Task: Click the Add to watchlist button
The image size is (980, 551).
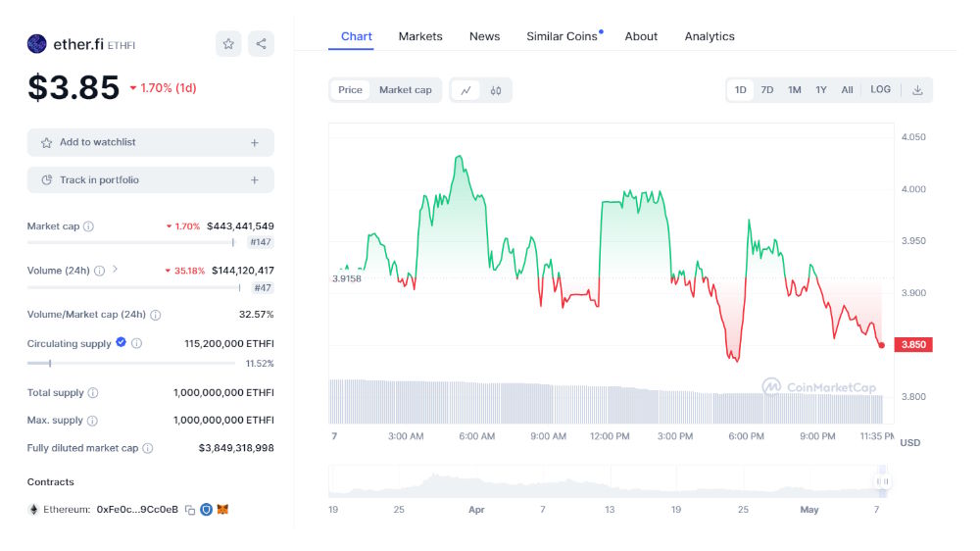Action: pyautogui.click(x=151, y=142)
